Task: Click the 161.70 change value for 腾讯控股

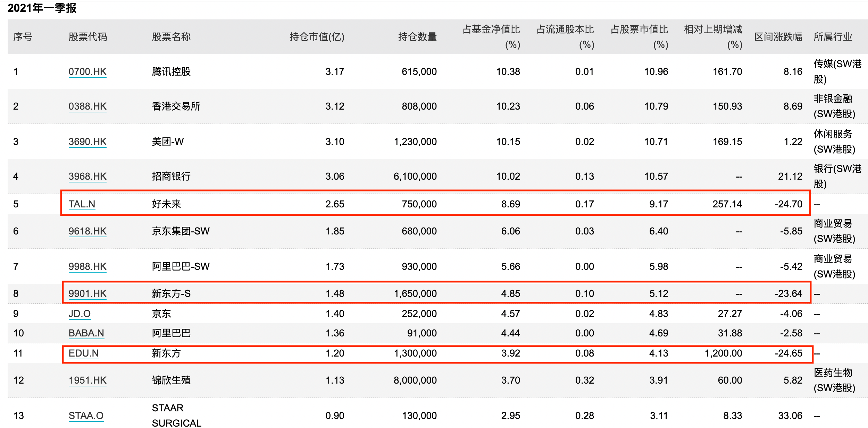Action: coord(727,72)
